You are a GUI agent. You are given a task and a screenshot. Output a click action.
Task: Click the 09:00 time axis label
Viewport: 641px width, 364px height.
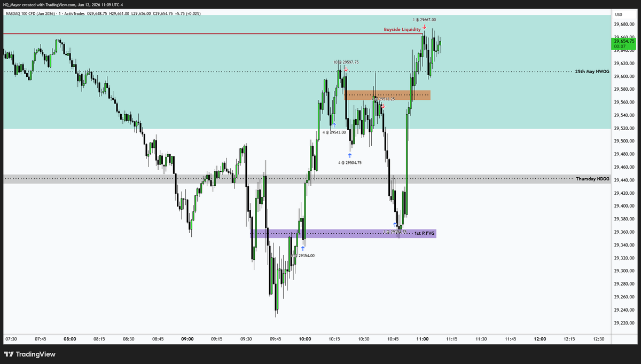pyautogui.click(x=187, y=339)
